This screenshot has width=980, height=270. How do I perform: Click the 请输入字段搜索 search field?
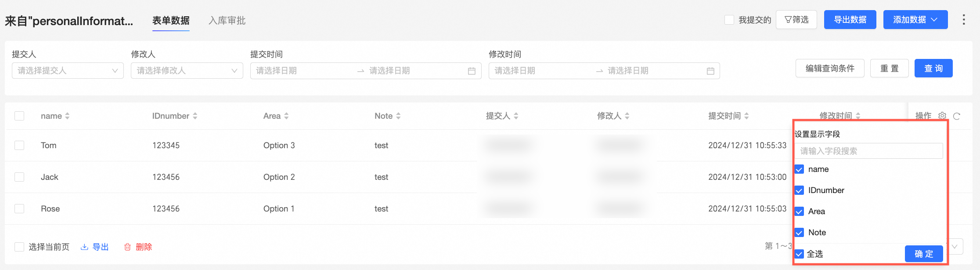pos(868,151)
